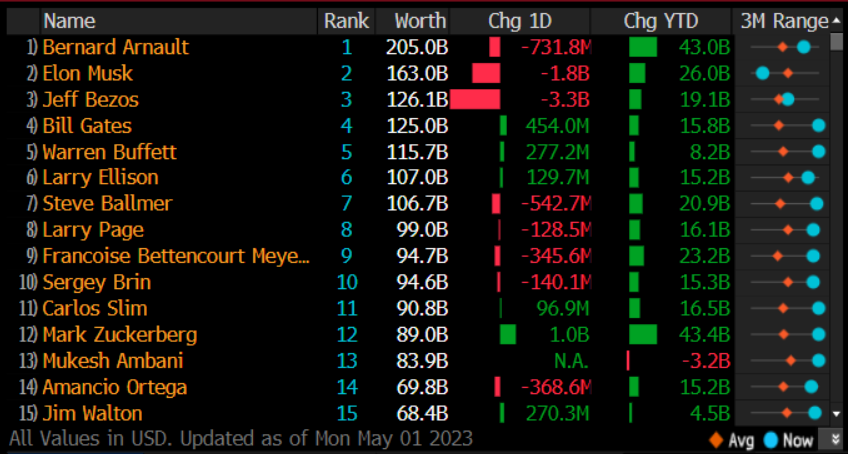
Task: Click the blue Now legend dot
Action: click(771, 439)
